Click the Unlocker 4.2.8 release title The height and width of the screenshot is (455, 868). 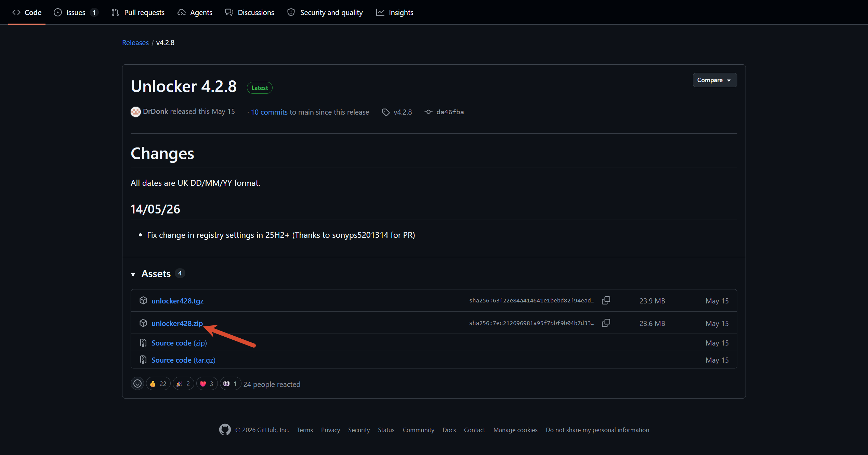coord(184,86)
